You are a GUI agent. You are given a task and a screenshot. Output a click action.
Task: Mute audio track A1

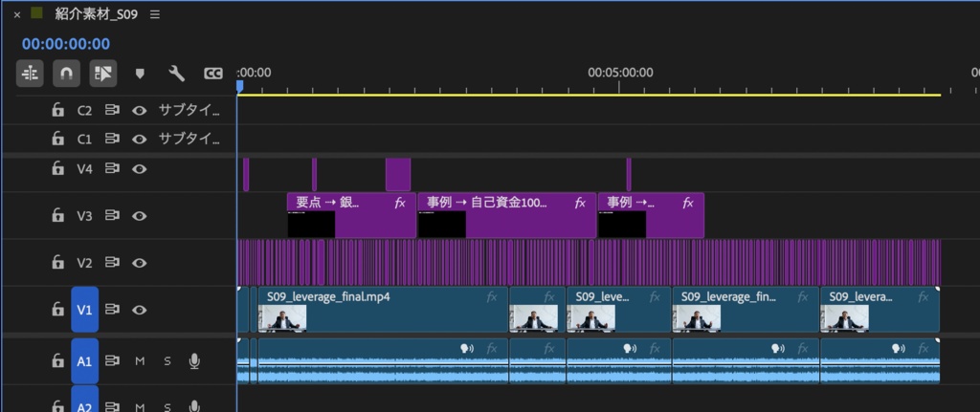[x=140, y=360]
